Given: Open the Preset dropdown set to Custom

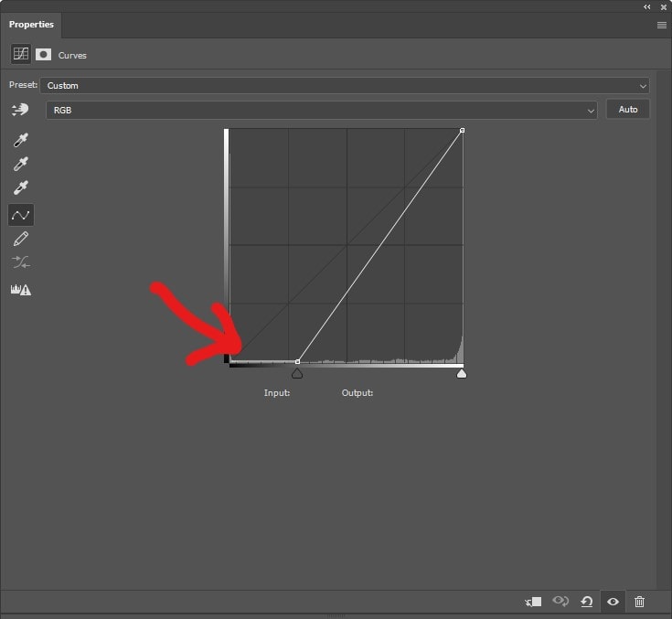Looking at the screenshot, I should pos(345,85).
